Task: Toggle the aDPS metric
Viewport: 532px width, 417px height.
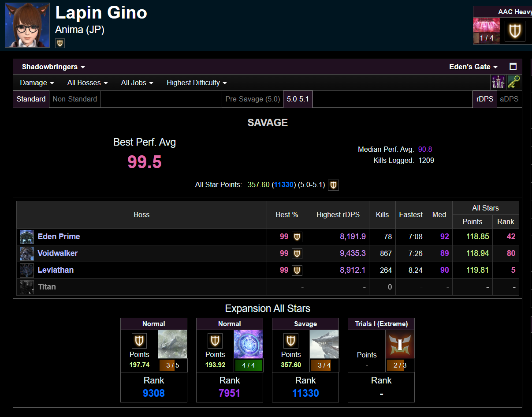Action: [508, 99]
